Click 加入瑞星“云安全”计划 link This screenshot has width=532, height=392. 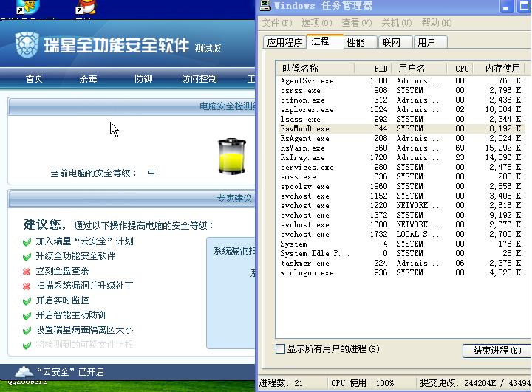[84, 241]
